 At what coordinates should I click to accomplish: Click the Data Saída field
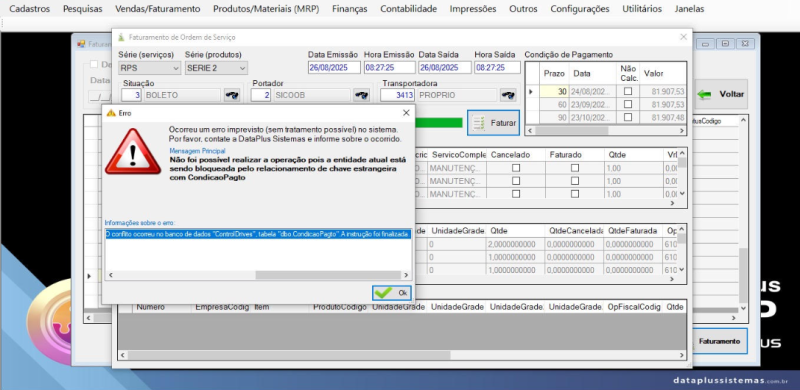[445, 67]
